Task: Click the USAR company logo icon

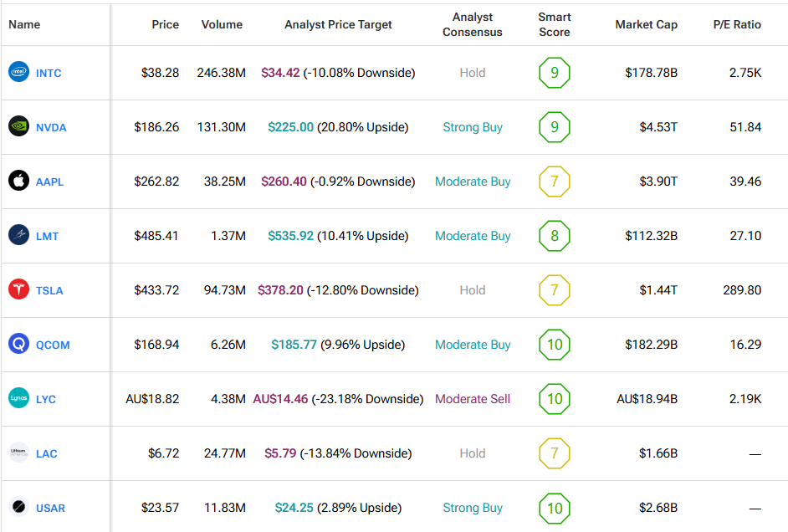Action: 18,508
